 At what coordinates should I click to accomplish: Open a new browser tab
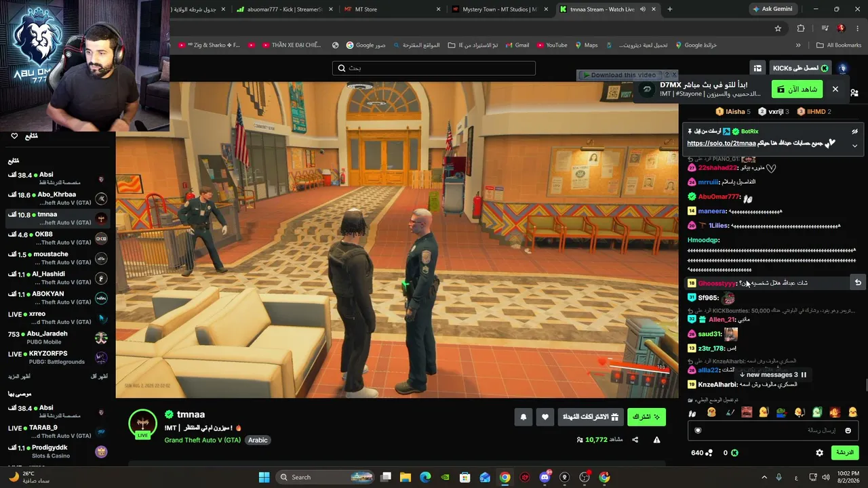(670, 9)
